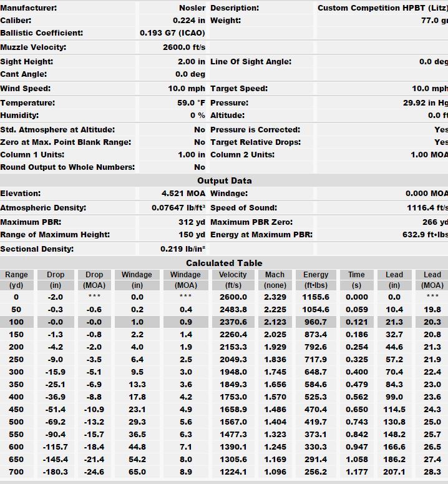Click the Maximum PBR Zero value 266 yd
This screenshot has width=448, height=484.
(435, 222)
